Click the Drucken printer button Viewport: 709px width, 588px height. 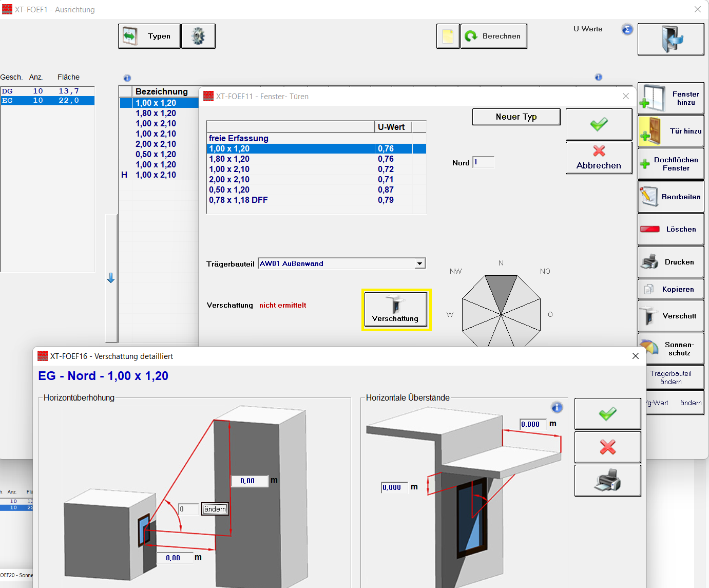pyautogui.click(x=670, y=262)
